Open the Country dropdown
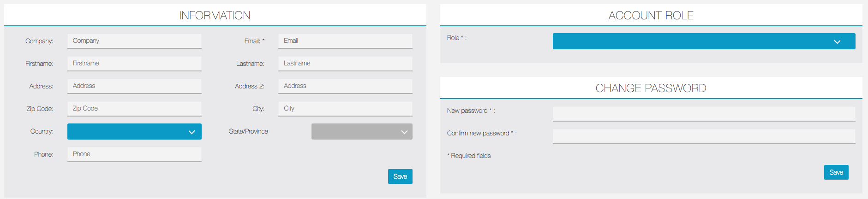868x199 pixels. tap(134, 132)
